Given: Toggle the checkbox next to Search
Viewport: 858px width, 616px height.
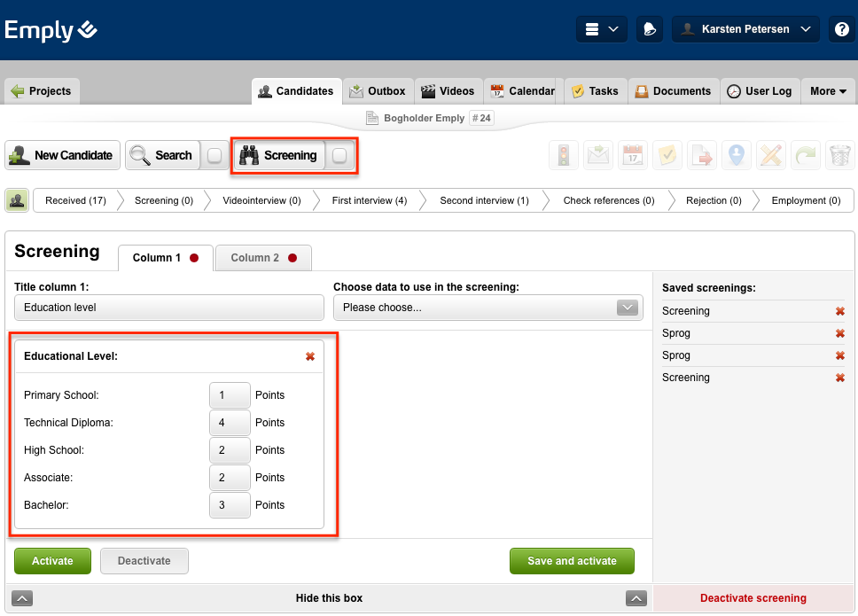Looking at the screenshot, I should pos(214,155).
